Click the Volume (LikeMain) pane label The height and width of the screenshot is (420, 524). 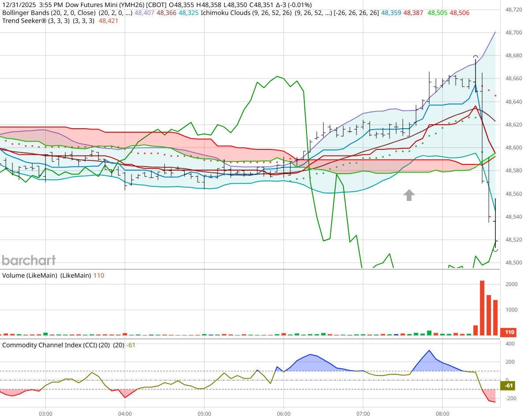pos(29,275)
